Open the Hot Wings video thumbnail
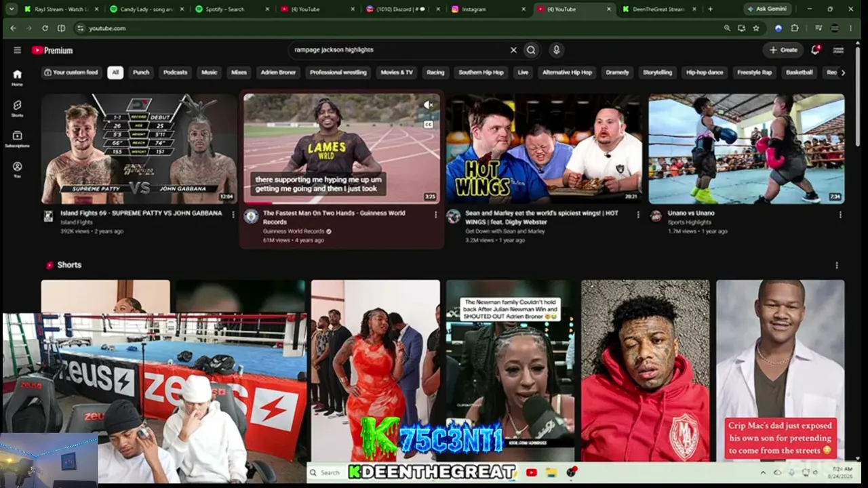This screenshot has height=488, width=868. click(x=544, y=149)
